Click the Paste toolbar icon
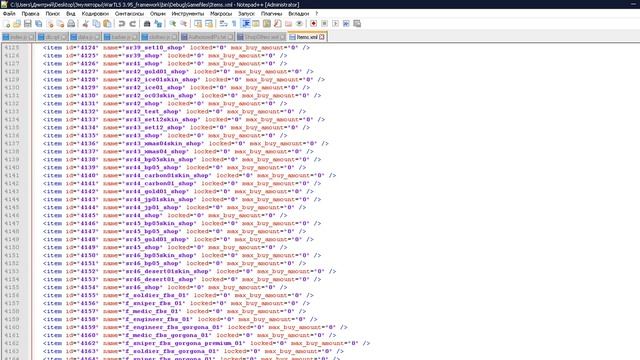Image resolution: width=640 pixels, height=360 pixels. 107,24
